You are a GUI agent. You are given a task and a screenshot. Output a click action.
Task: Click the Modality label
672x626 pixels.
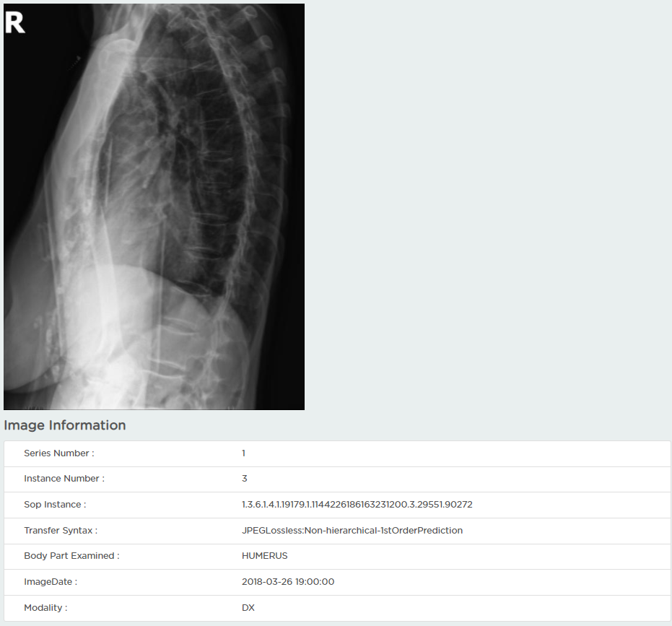[45, 607]
